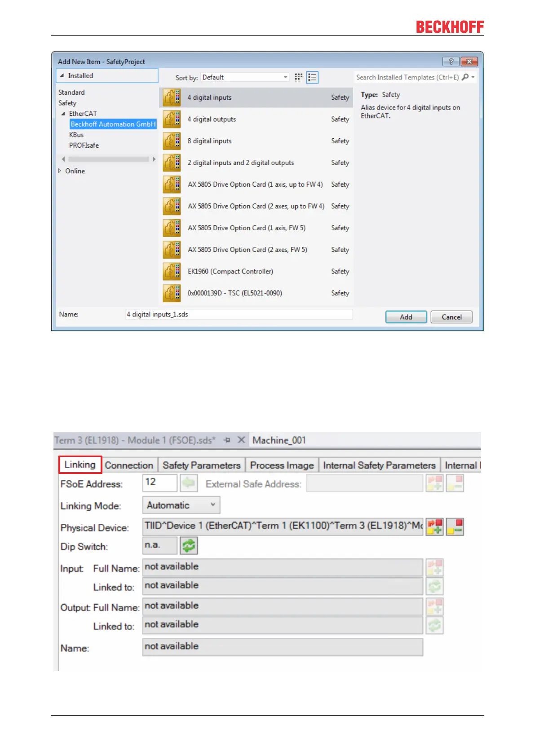This screenshot has height=756, width=535.
Task: Switch to the Connection tab
Action: 129,465
